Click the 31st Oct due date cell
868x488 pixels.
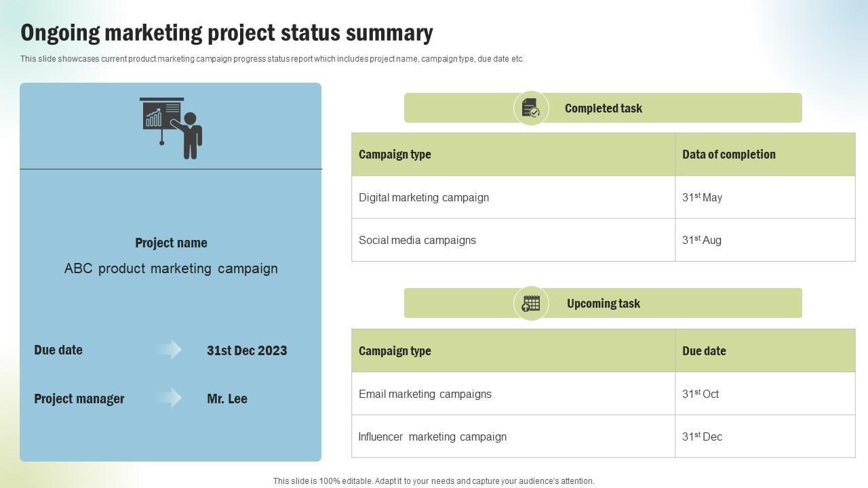point(701,394)
